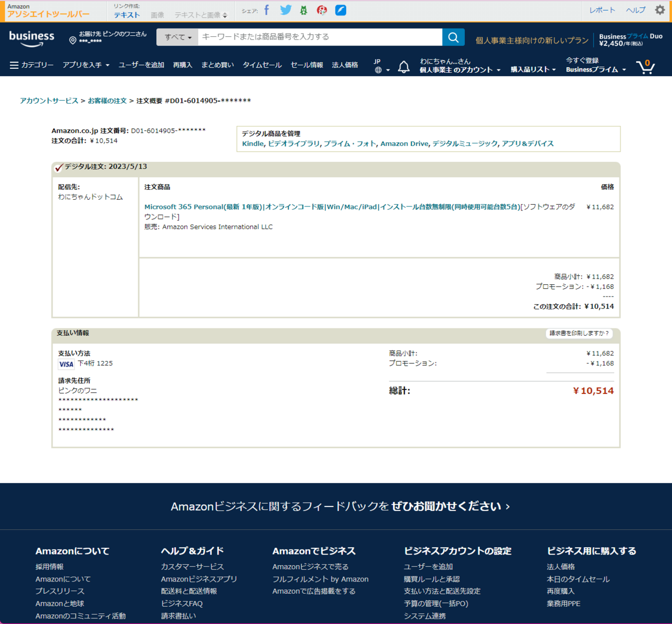
Task: Expand 購入品リスト dropdown
Action: tap(533, 70)
